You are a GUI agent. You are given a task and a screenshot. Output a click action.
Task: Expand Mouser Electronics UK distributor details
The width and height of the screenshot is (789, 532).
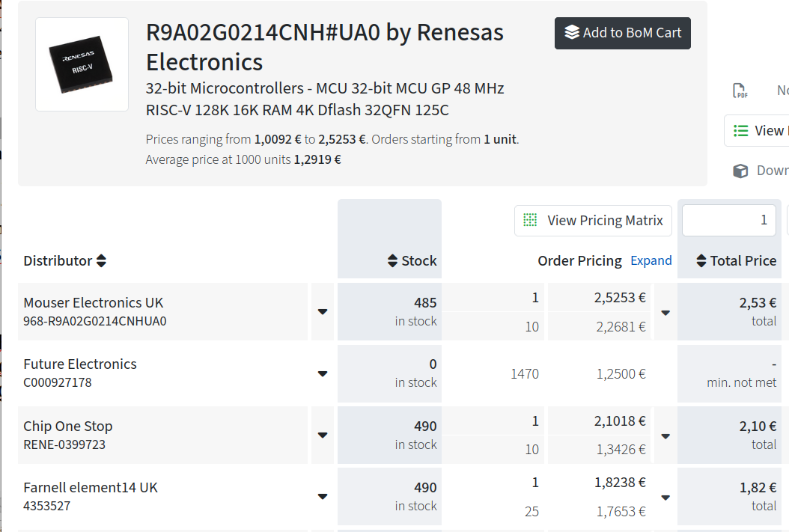pyautogui.click(x=323, y=312)
